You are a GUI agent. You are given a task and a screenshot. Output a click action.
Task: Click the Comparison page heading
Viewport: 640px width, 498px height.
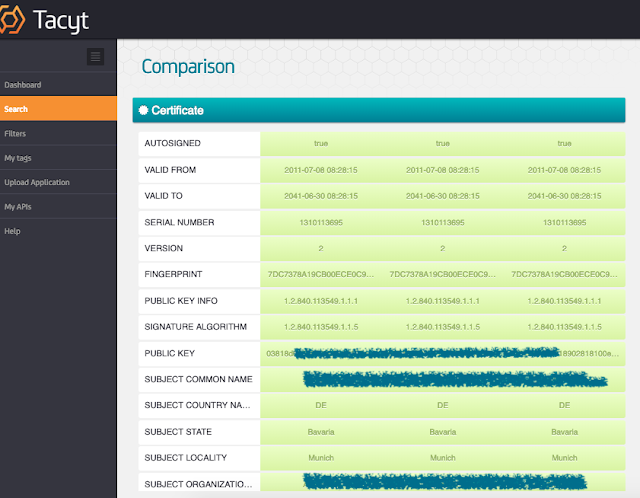pyautogui.click(x=188, y=67)
